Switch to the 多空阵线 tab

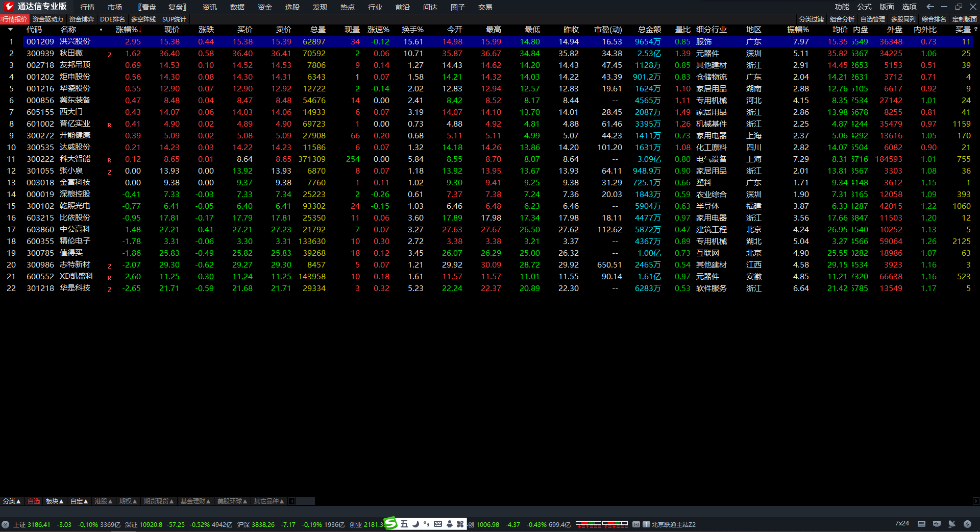pyautogui.click(x=143, y=19)
